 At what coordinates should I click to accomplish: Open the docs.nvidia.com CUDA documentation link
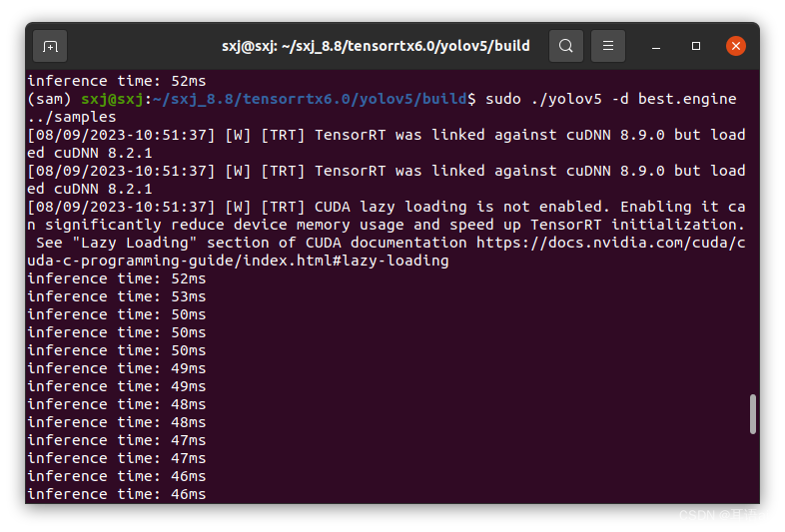click(x=611, y=243)
